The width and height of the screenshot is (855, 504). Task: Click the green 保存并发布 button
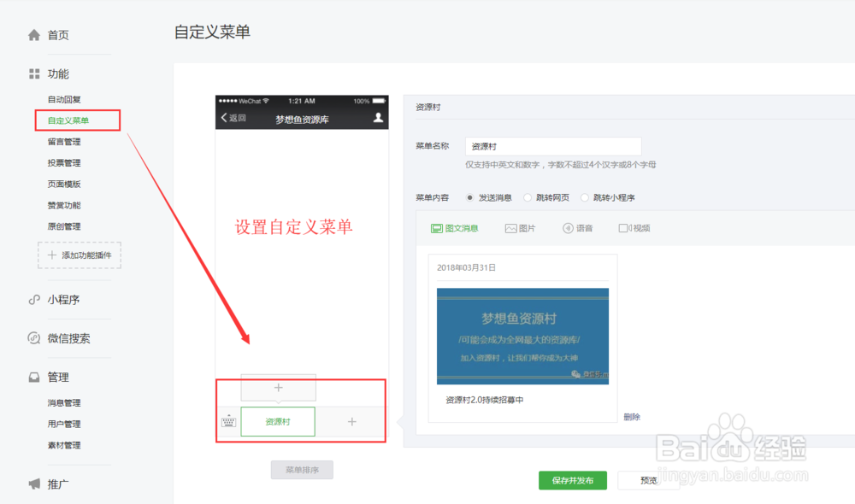pyautogui.click(x=571, y=480)
